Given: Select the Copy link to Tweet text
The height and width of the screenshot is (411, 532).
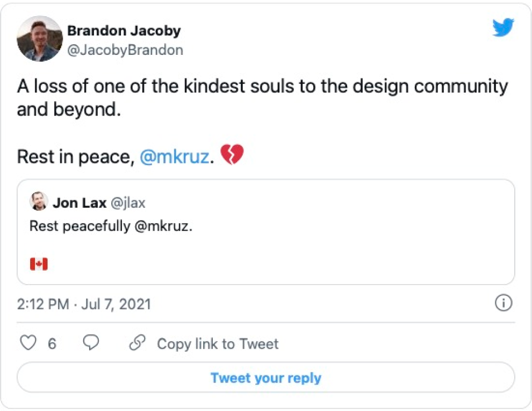Looking at the screenshot, I should click(x=217, y=344).
